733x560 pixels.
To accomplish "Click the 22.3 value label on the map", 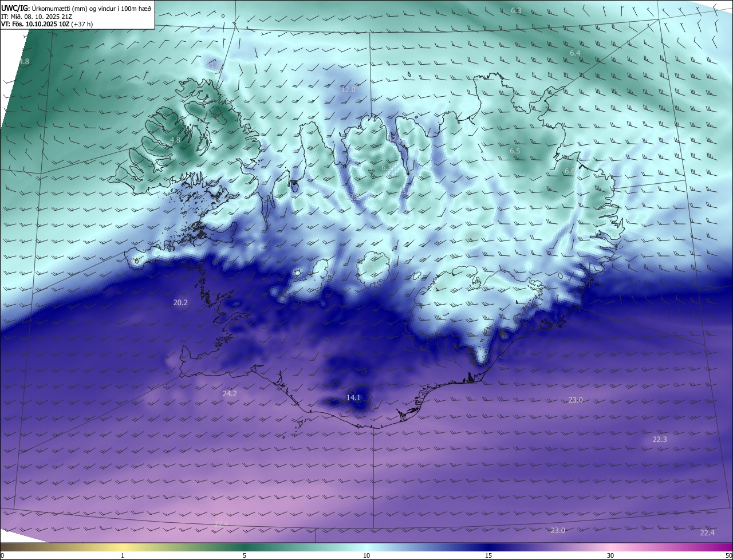I will (x=660, y=439).
